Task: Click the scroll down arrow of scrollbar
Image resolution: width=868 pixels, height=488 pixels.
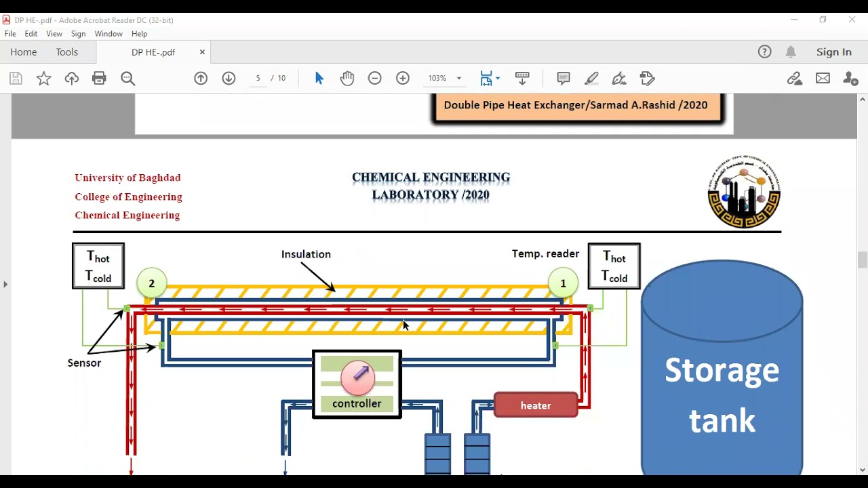Action: coord(863,470)
